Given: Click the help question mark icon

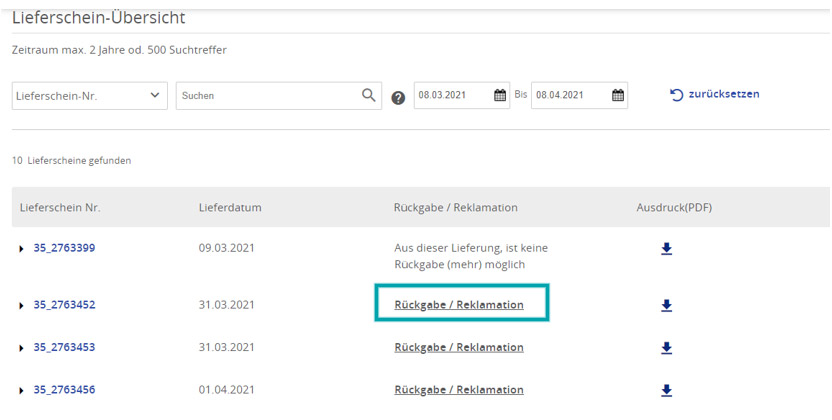Looking at the screenshot, I should [x=398, y=98].
